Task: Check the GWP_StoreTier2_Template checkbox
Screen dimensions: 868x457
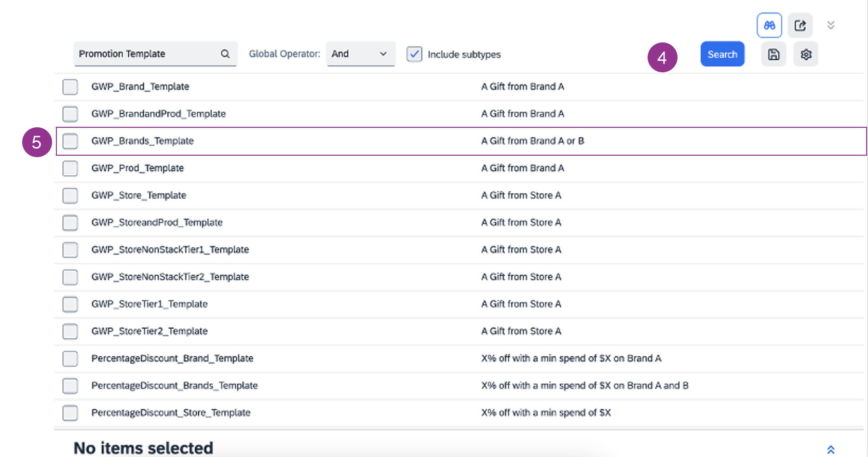Action: [x=70, y=331]
